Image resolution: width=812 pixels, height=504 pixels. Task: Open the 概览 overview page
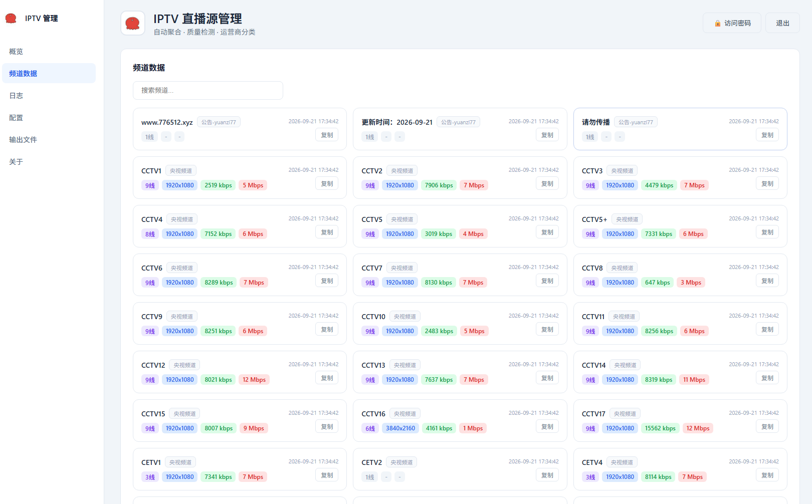pos(49,51)
